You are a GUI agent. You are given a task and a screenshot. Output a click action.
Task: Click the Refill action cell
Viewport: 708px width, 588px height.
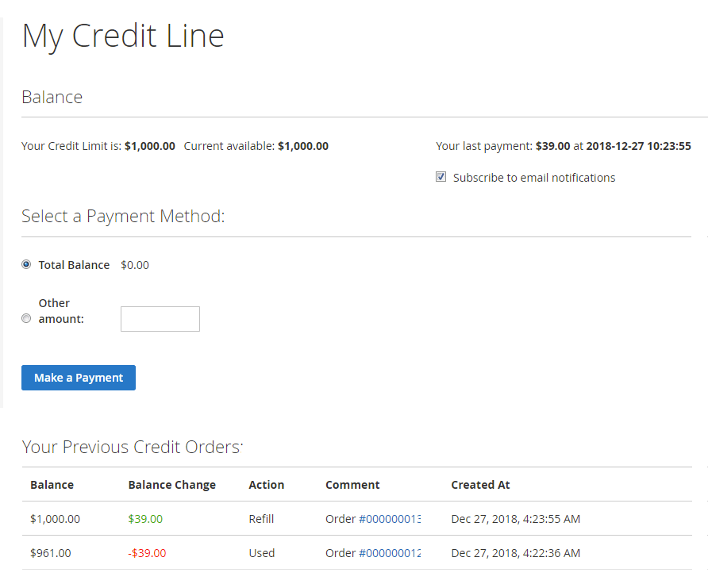pos(261,519)
